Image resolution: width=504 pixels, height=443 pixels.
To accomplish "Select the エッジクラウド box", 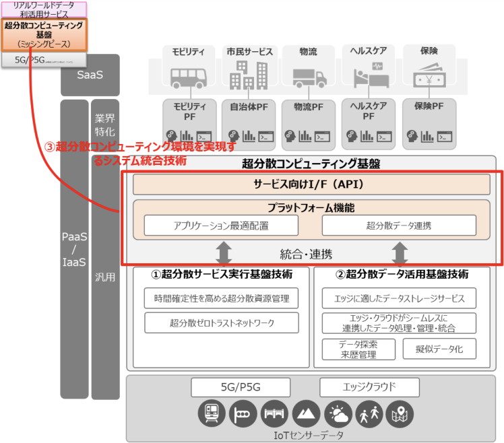I will point(369,387).
